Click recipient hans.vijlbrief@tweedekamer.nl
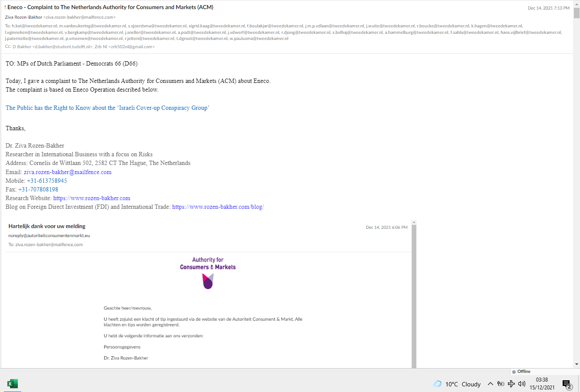 coord(531,33)
